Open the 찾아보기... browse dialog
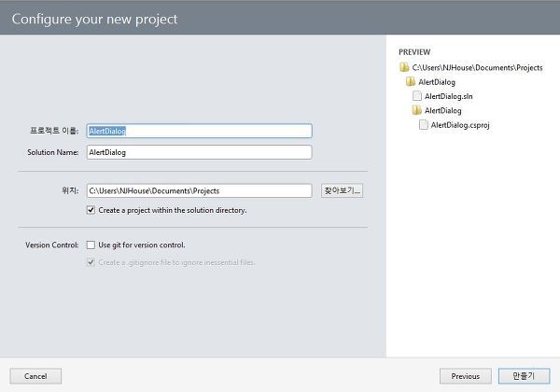 click(342, 190)
